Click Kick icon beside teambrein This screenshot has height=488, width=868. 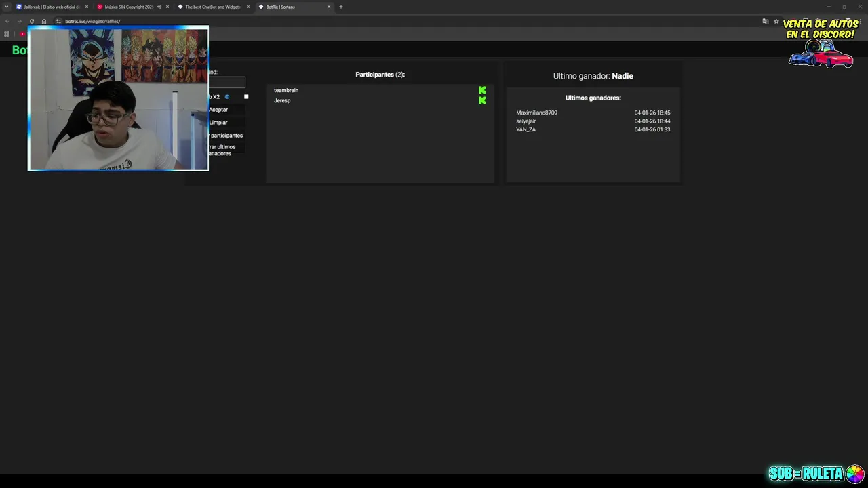click(x=482, y=90)
